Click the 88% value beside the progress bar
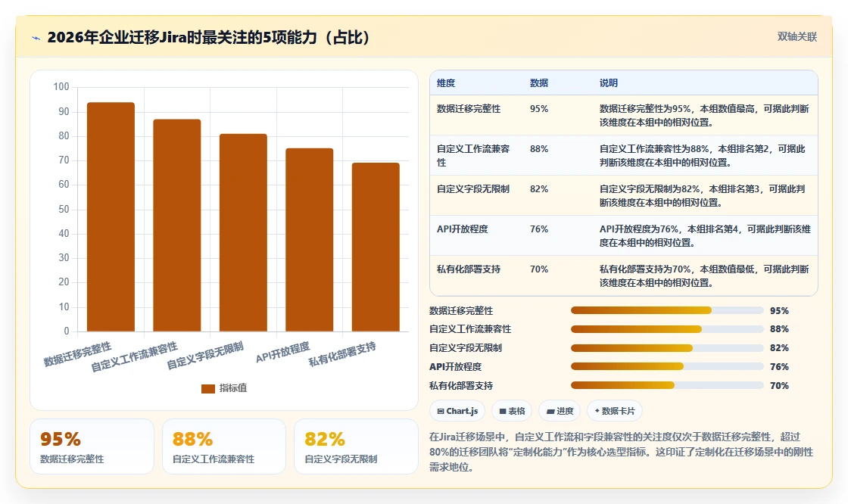Viewport: 848px width, 504px height. coord(779,328)
